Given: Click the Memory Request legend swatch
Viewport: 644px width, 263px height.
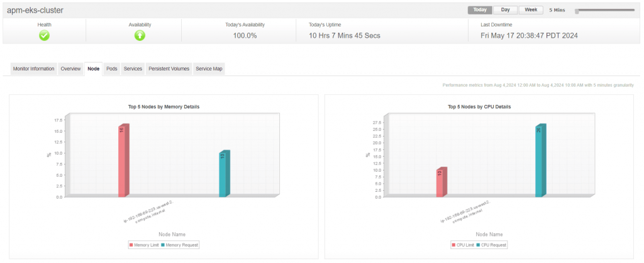Looking at the screenshot, I should click(162, 245).
